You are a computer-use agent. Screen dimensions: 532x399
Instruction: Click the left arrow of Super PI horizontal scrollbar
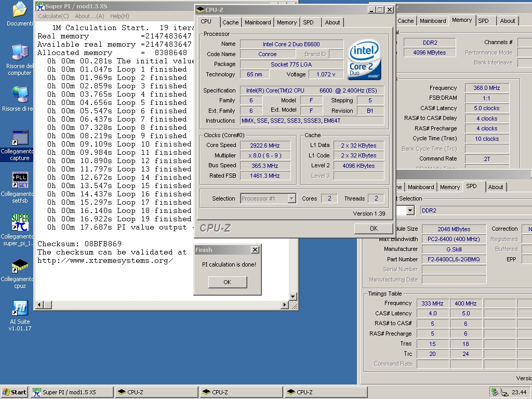[39, 304]
